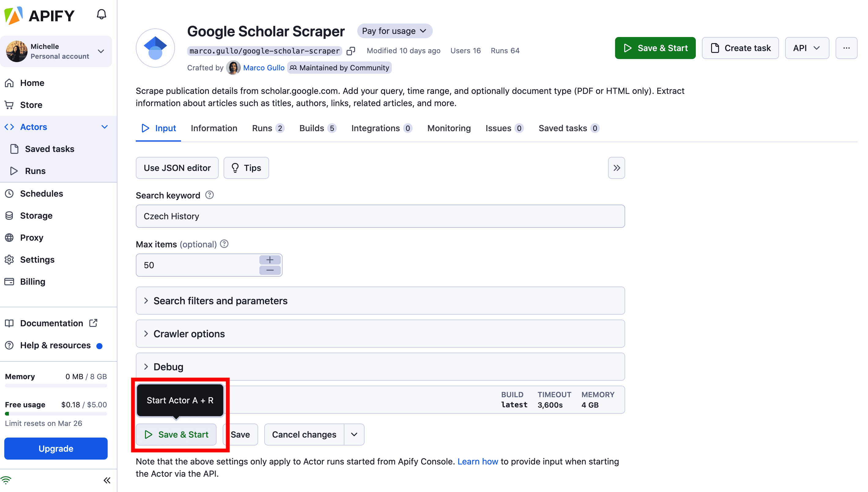Open the Proxy section from sidebar
868x492 pixels.
click(x=32, y=237)
